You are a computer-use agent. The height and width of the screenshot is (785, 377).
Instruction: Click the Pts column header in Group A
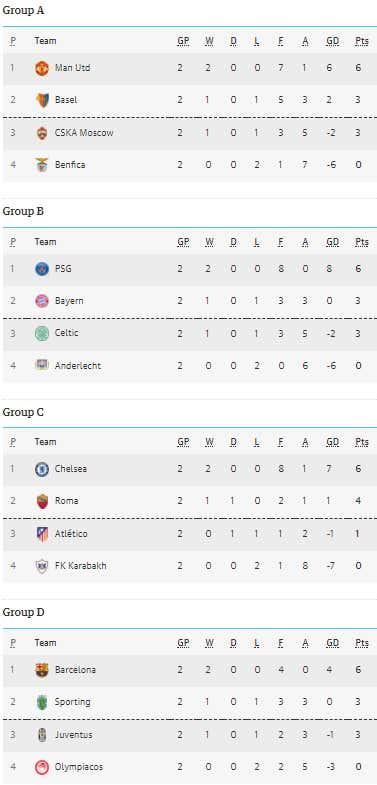point(361,41)
